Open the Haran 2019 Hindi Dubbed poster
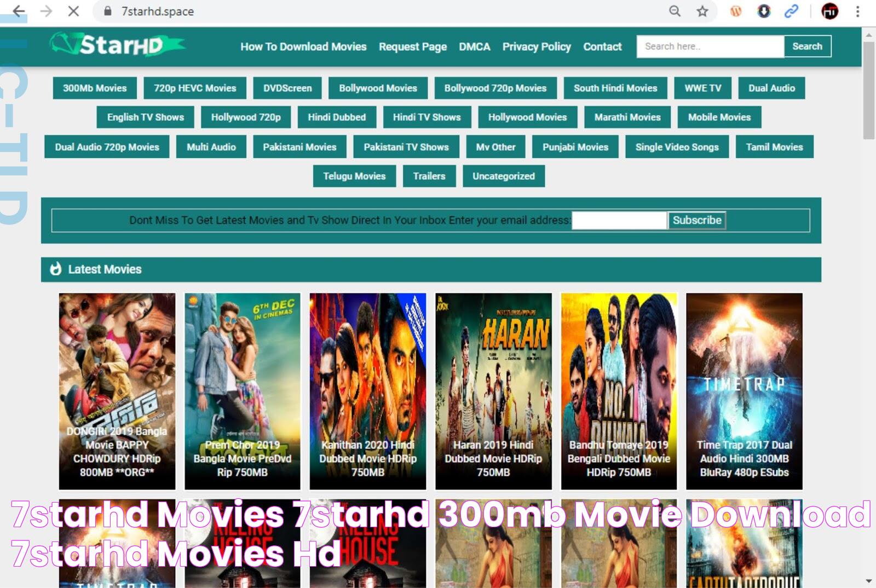This screenshot has width=876, height=588. click(493, 391)
